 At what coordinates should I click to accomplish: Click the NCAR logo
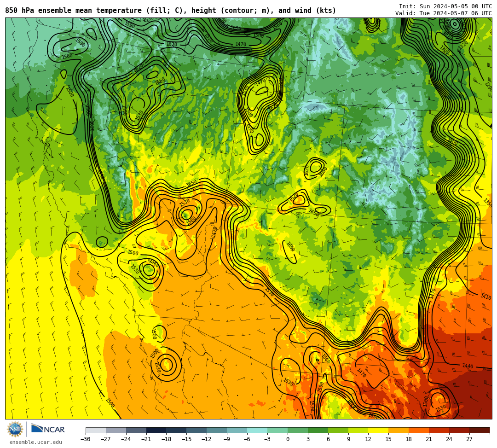click(x=48, y=429)
